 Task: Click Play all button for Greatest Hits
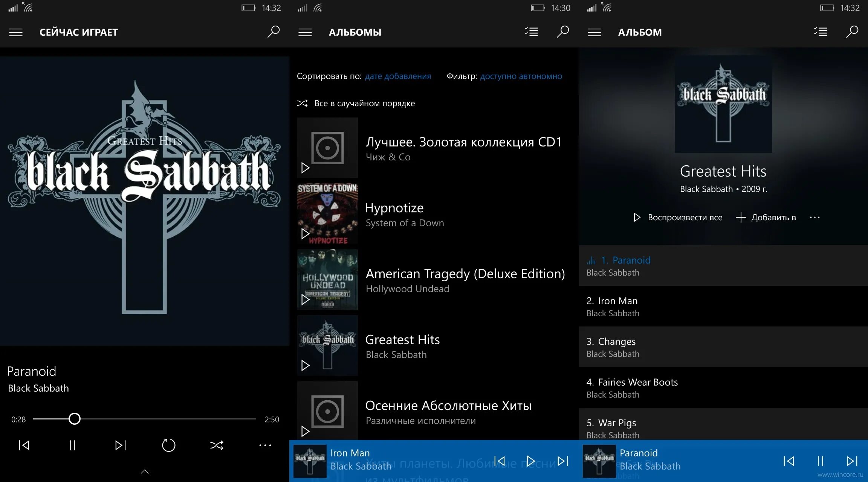pyautogui.click(x=678, y=217)
